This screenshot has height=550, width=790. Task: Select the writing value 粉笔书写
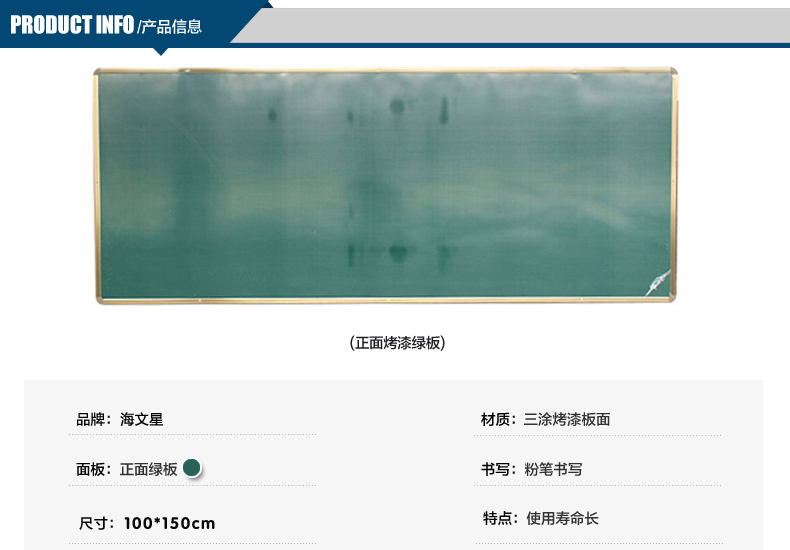click(553, 468)
